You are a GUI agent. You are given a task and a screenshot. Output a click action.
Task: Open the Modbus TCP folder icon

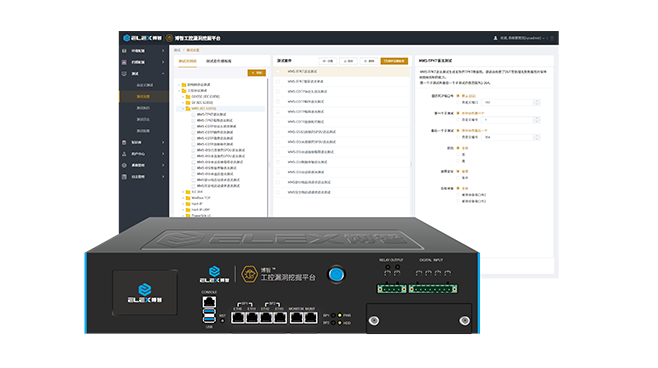click(x=188, y=198)
